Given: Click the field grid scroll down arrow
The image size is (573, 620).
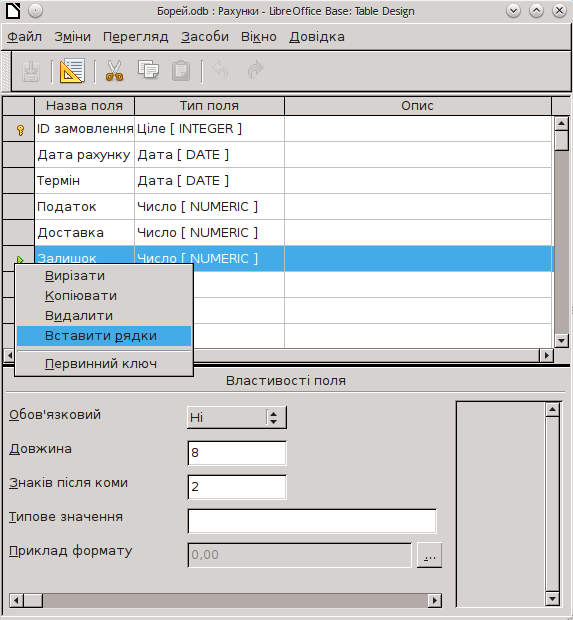Looking at the screenshot, I should tap(562, 340).
